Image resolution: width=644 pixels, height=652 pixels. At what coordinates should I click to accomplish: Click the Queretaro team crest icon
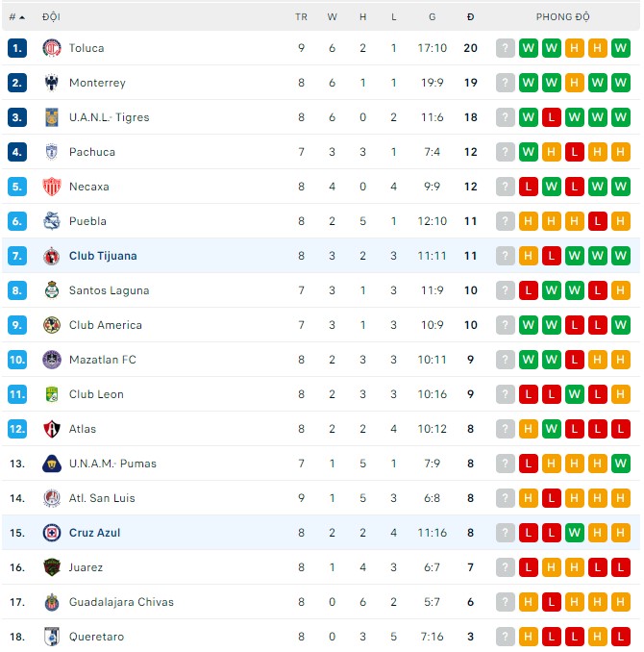[52, 637]
